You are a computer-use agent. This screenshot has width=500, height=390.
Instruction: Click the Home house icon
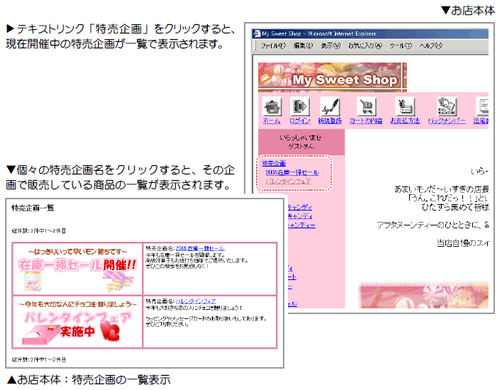[x=272, y=107]
